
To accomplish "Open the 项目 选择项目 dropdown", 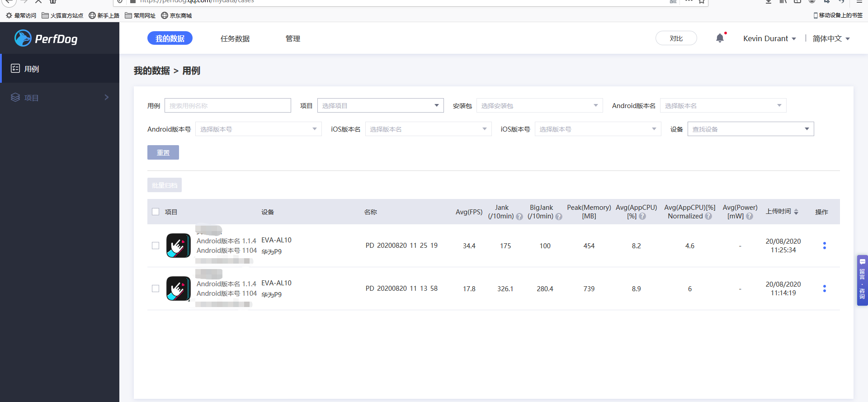I will pyautogui.click(x=381, y=105).
